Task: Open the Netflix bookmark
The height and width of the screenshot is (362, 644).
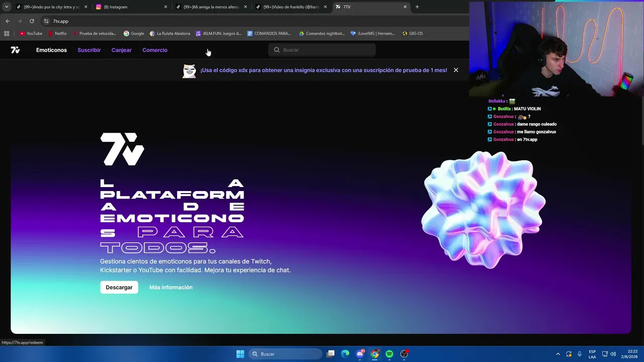Action: (x=57, y=34)
